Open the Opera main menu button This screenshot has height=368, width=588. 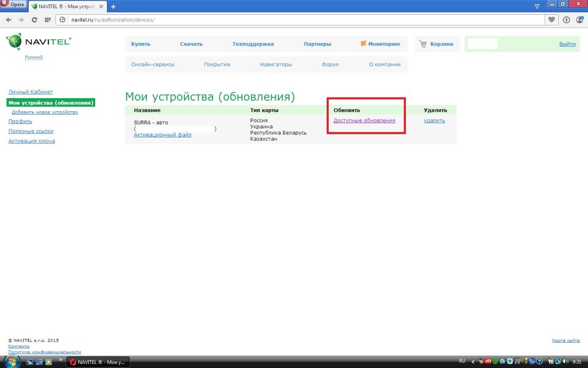(13, 4)
